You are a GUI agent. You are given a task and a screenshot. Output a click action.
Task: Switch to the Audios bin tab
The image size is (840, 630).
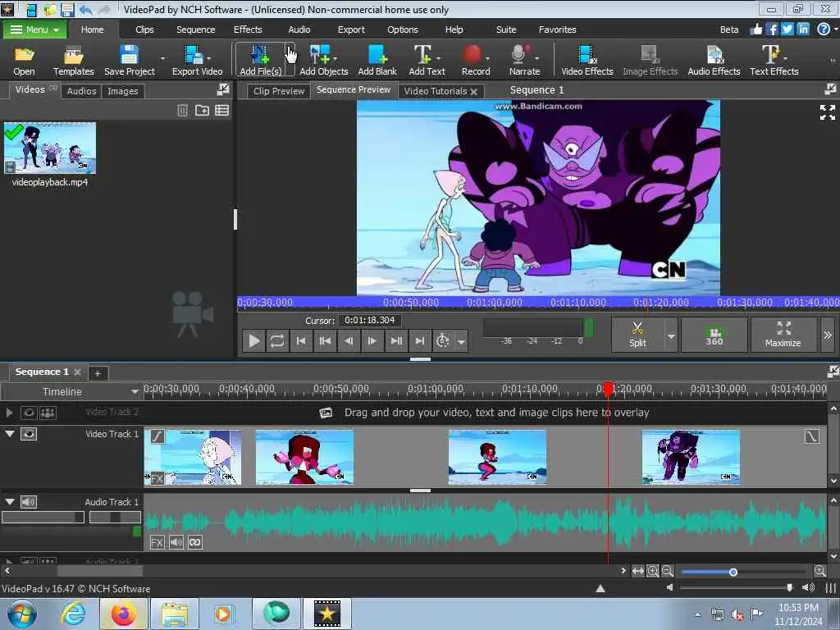pos(81,91)
